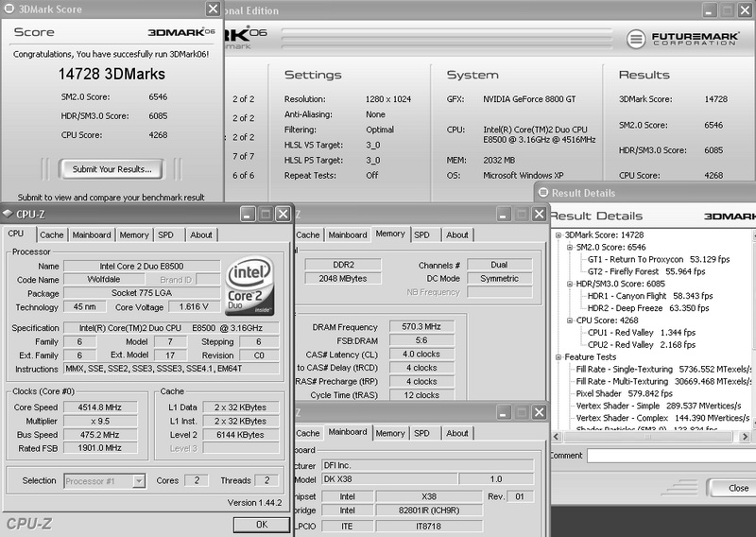Click the Result Details title bar icon
756x537 pixels.
[543, 193]
